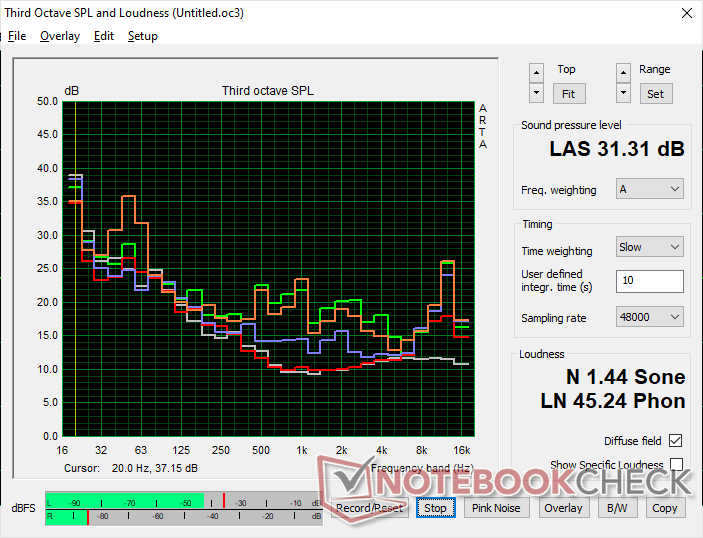Click the Cursor 20.0 Hz readout text
703x538 pixels.
pyautogui.click(x=131, y=468)
